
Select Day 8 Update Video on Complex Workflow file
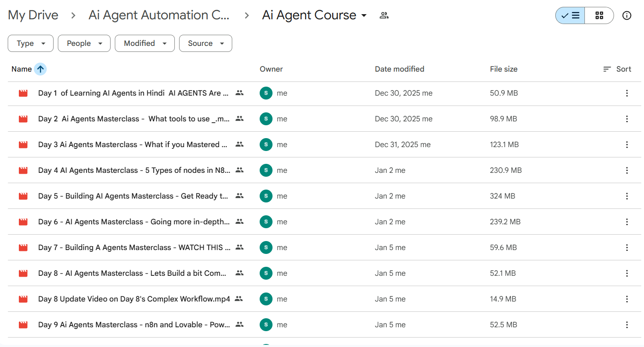pyautogui.click(x=134, y=299)
